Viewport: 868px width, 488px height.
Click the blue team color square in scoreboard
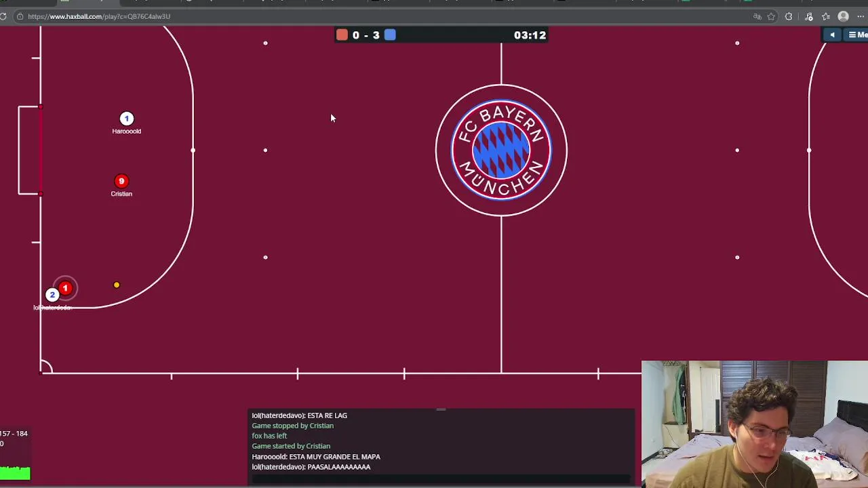click(x=390, y=35)
